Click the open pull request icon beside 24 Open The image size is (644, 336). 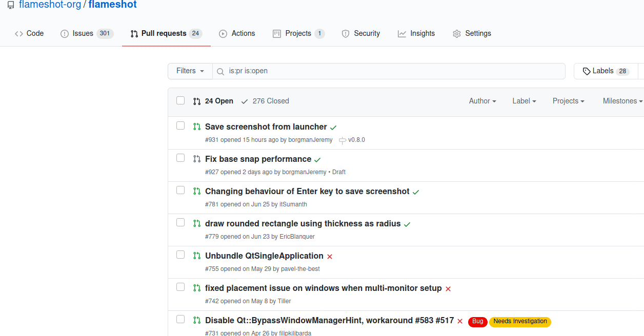[197, 101]
